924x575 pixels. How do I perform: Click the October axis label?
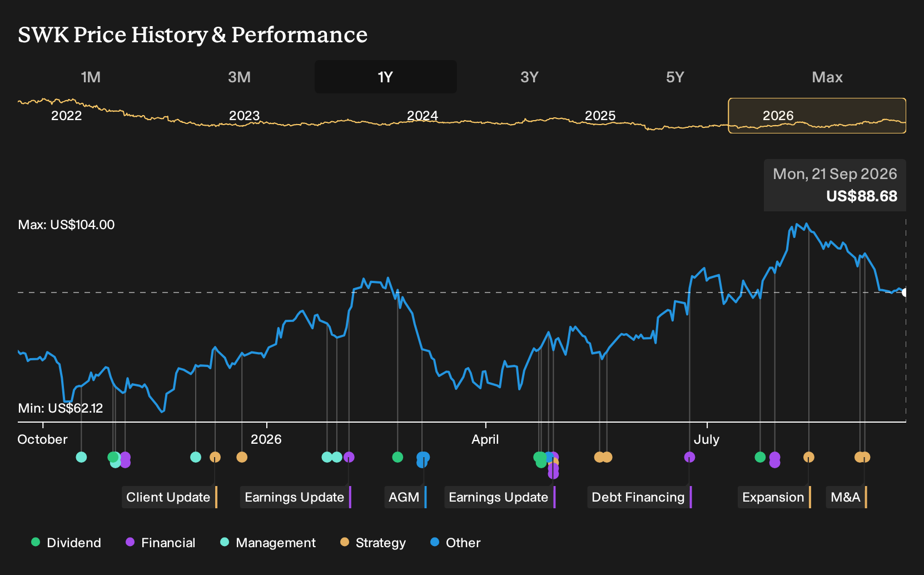pyautogui.click(x=42, y=439)
